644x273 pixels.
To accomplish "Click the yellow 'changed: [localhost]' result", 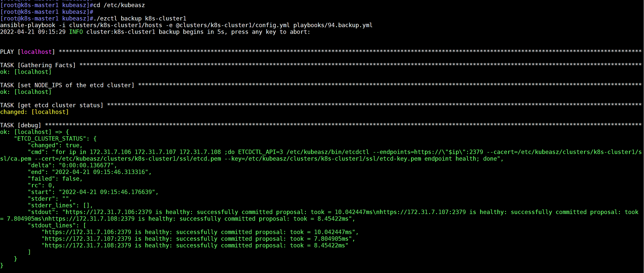I will click(35, 112).
